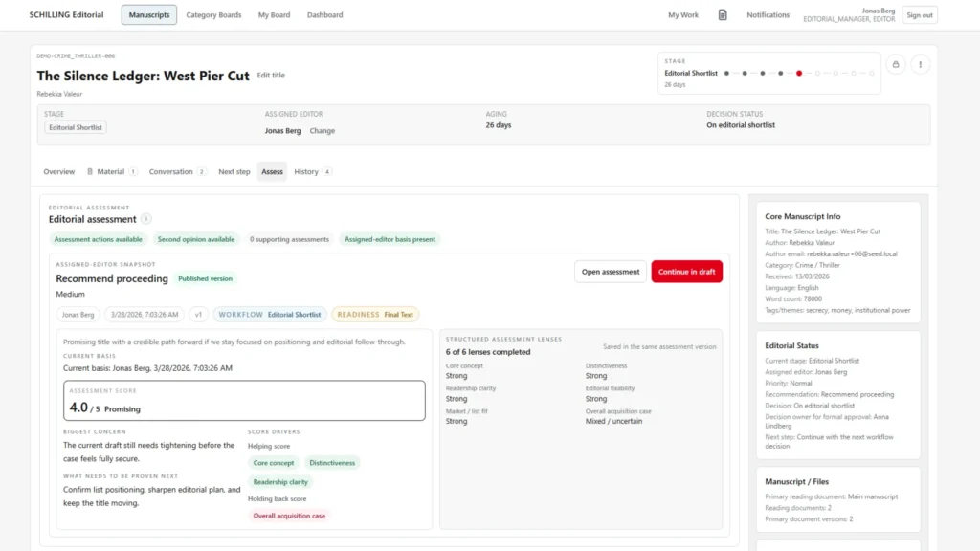Go to the Overview tab

click(x=58, y=172)
